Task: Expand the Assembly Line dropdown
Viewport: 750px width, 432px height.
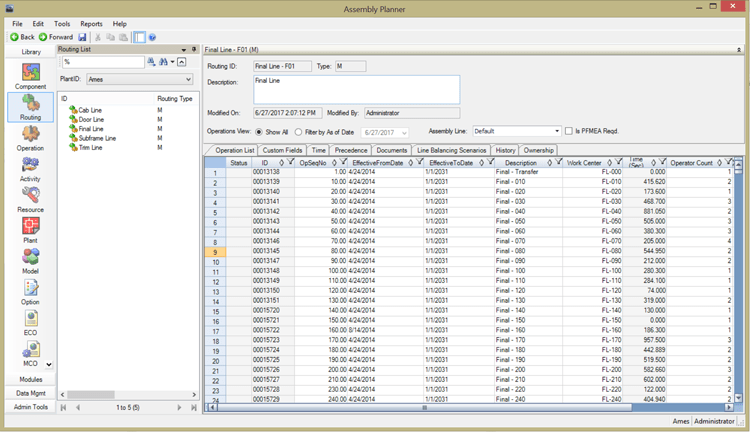Action: pos(556,131)
